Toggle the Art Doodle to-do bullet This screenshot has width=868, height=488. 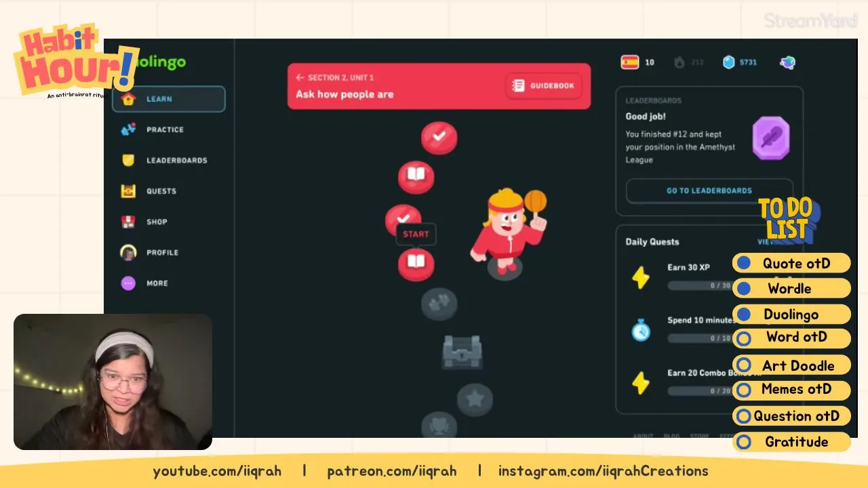pos(744,365)
